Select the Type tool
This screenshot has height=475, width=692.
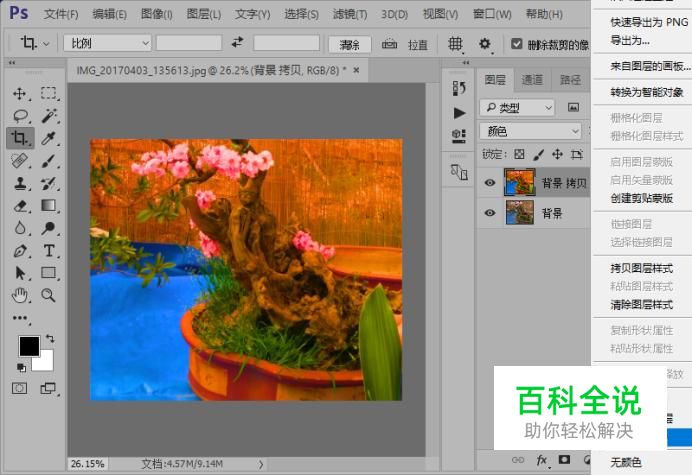[49, 251]
